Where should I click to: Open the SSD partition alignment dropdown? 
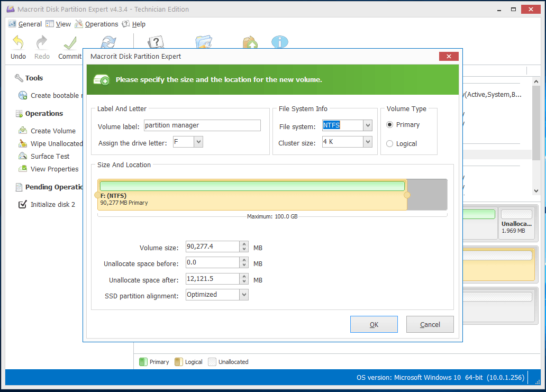pyautogui.click(x=244, y=295)
